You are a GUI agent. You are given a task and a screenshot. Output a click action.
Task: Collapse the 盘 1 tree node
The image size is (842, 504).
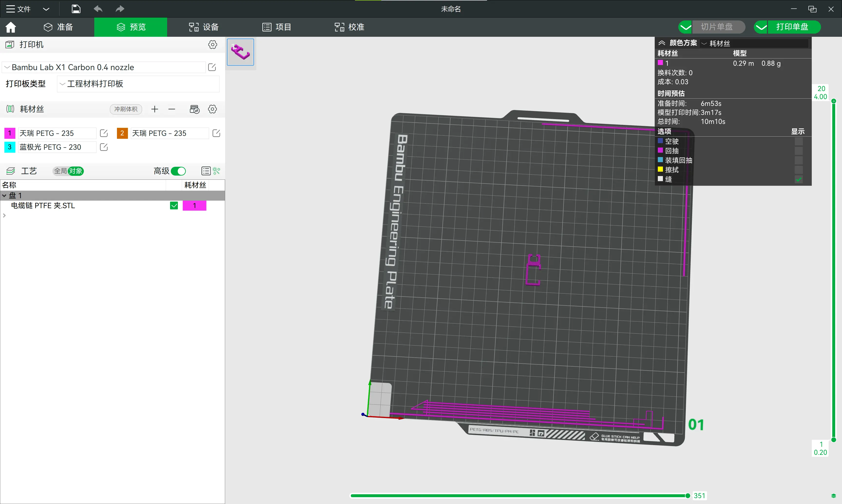4,196
